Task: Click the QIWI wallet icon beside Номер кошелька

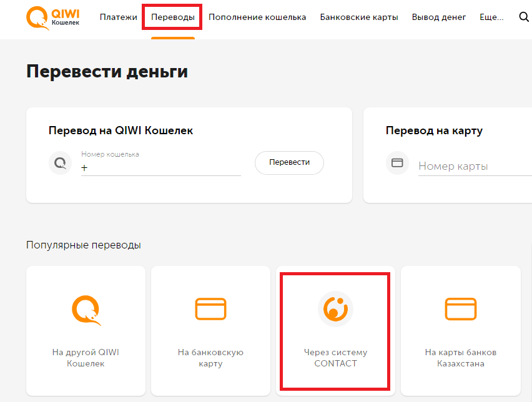Action: tap(61, 163)
